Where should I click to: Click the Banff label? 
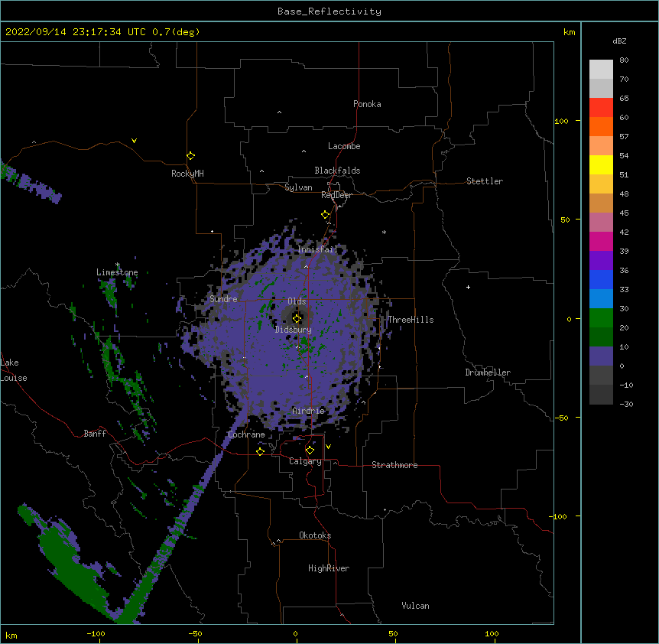(x=95, y=434)
